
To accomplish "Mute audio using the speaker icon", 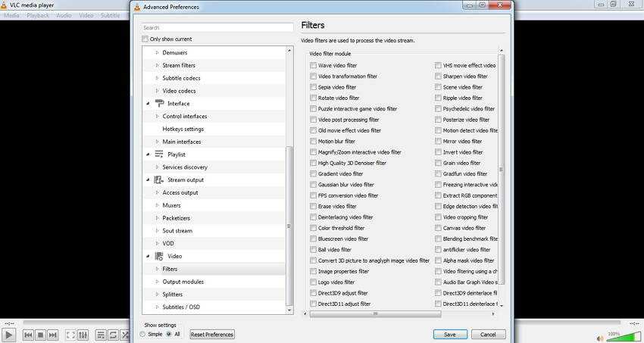I will click(x=600, y=337).
